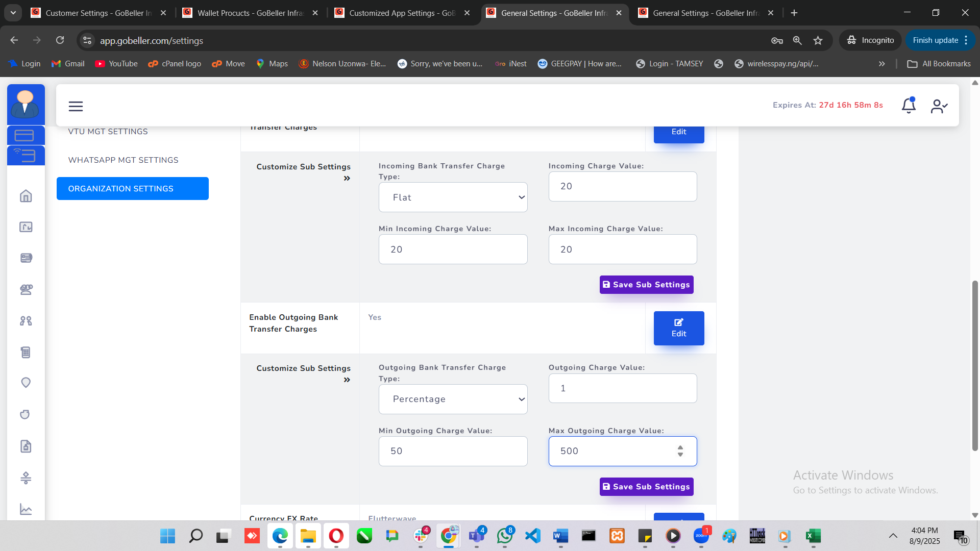Click the Min Outgoing Charge Value field
This screenshot has width=980, height=551.
coord(453,451)
